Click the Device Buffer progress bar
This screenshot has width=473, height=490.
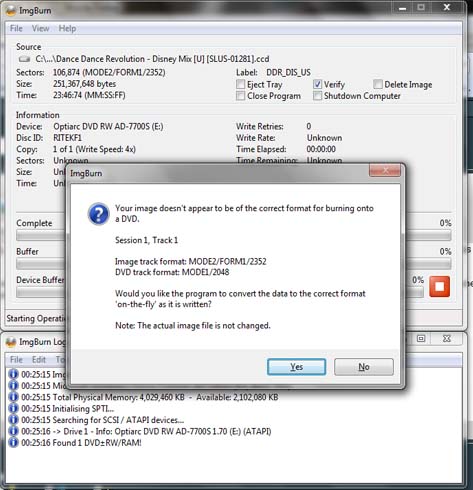pyautogui.click(x=220, y=293)
